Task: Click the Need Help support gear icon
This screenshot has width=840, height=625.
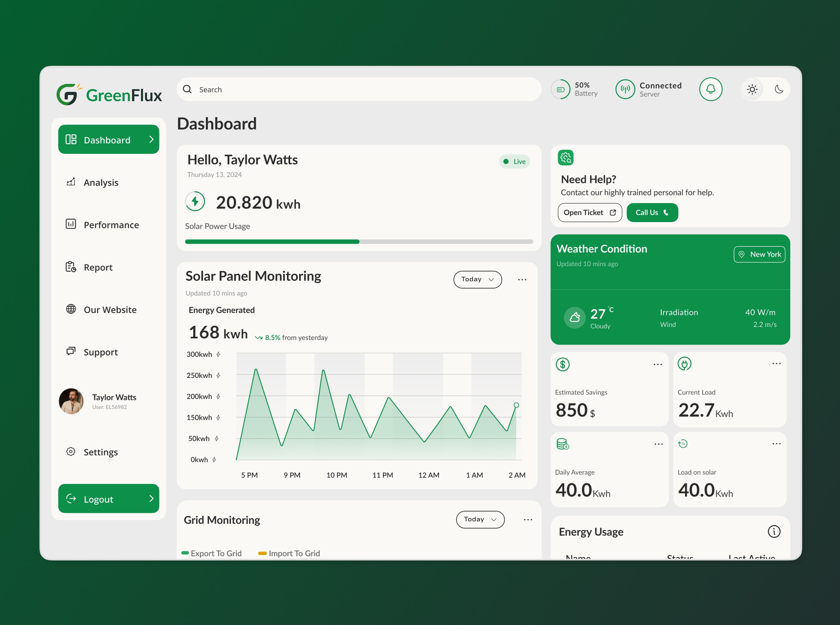Action: 566,157
